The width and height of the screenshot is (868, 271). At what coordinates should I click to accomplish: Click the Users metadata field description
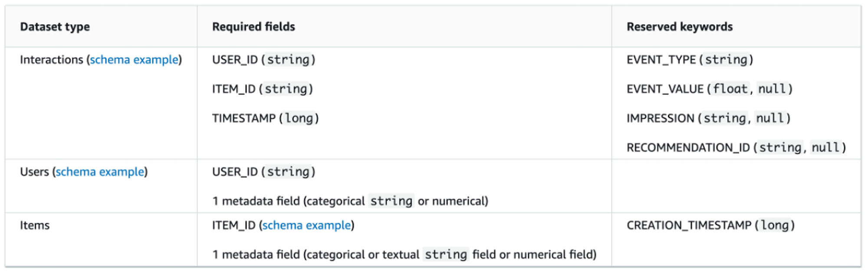click(350, 201)
